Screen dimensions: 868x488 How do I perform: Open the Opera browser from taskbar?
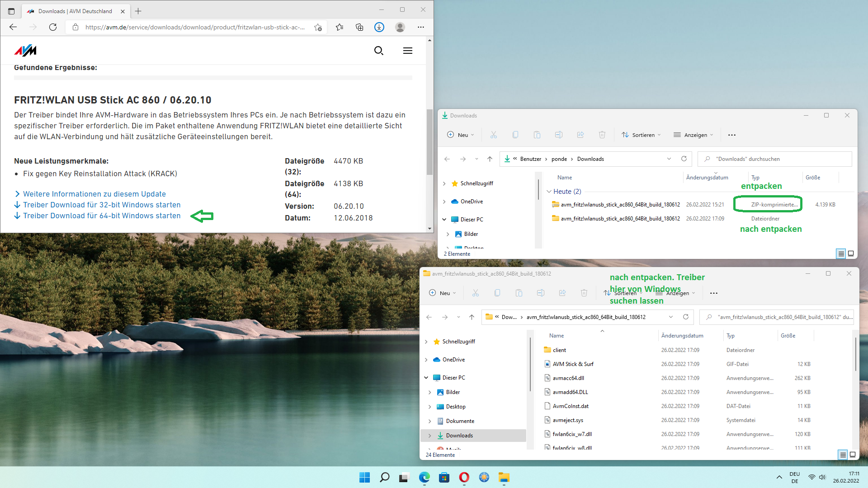pos(464,477)
